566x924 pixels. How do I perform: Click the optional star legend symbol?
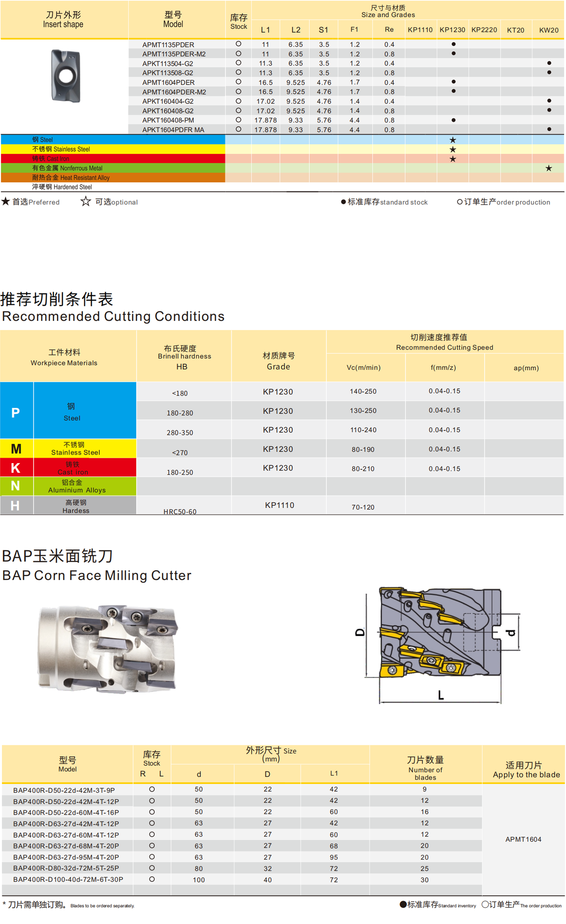[x=85, y=202]
